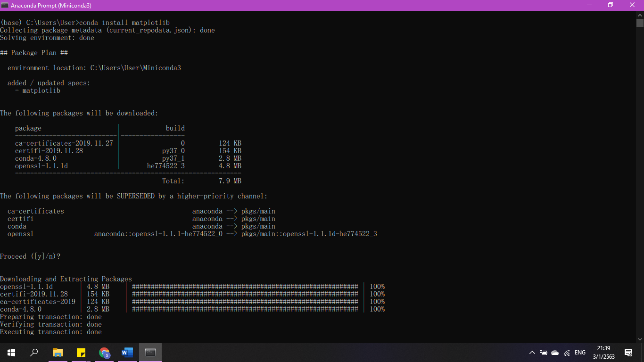This screenshot has height=362, width=644.
Task: Click the 'conda-4.8.0' package table row
Action: [128, 158]
